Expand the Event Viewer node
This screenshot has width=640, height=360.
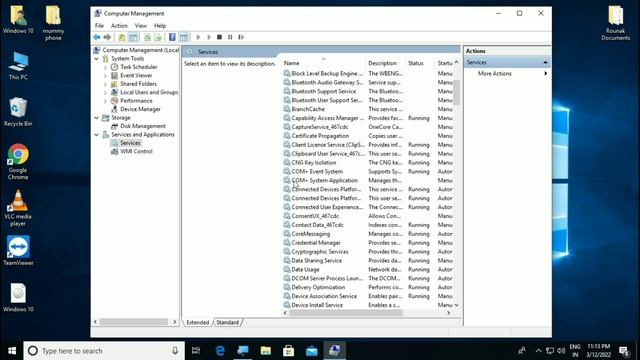105,76
